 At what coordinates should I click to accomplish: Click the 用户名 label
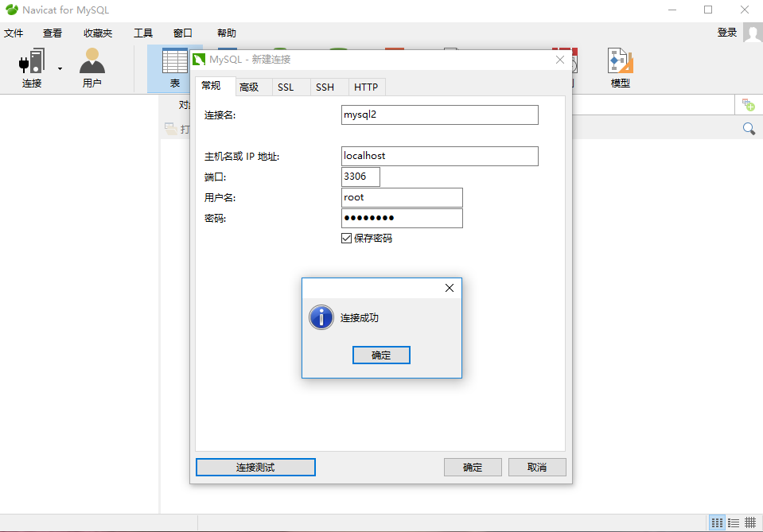coord(220,198)
